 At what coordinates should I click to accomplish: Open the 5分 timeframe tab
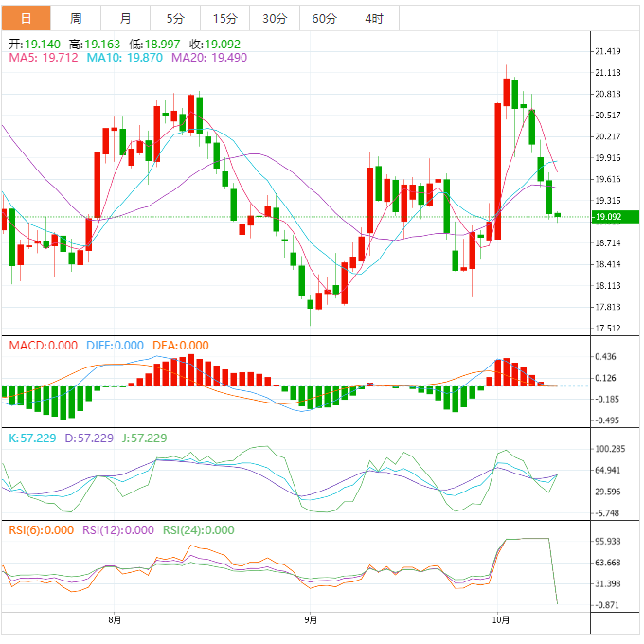tap(175, 19)
